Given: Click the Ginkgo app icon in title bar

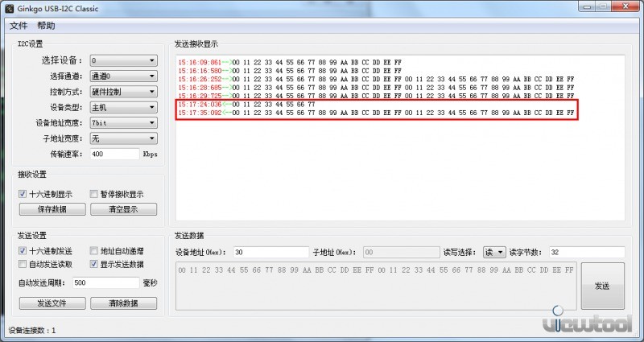Looking at the screenshot, I should 9,8.
